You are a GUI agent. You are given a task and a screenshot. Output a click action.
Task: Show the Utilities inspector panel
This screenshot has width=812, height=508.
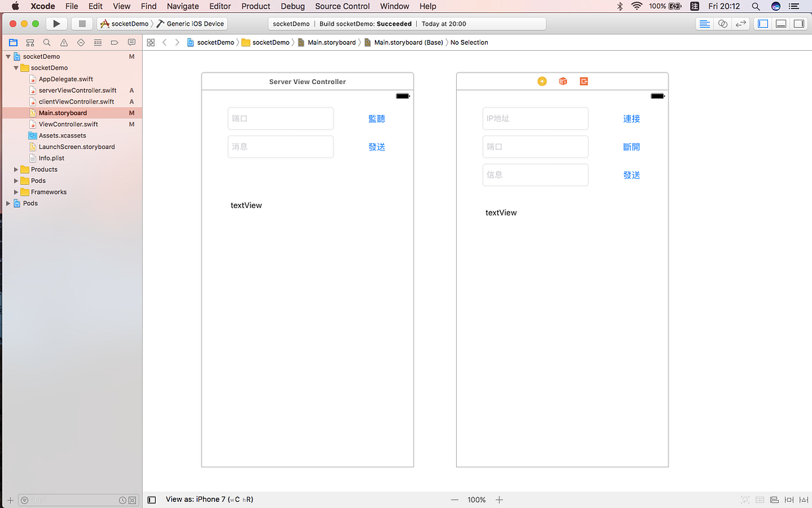click(798, 23)
